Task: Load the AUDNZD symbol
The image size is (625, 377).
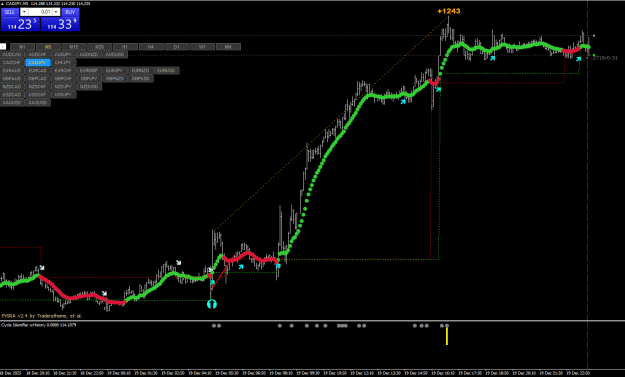Action: [x=89, y=55]
